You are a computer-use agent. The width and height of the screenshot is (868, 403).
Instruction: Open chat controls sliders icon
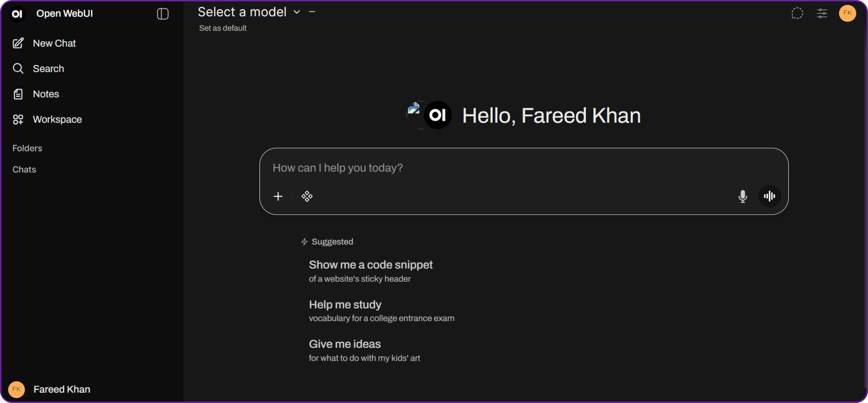822,13
